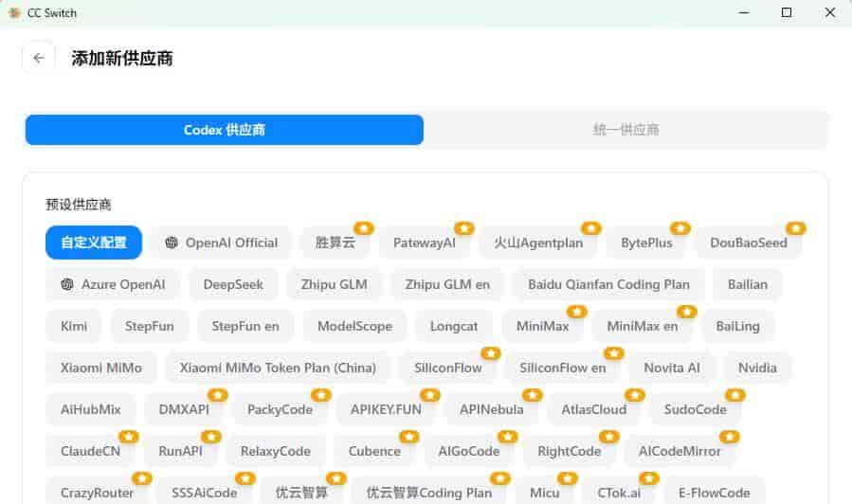
Task: Pick Novita AI preset
Action: coord(672,368)
